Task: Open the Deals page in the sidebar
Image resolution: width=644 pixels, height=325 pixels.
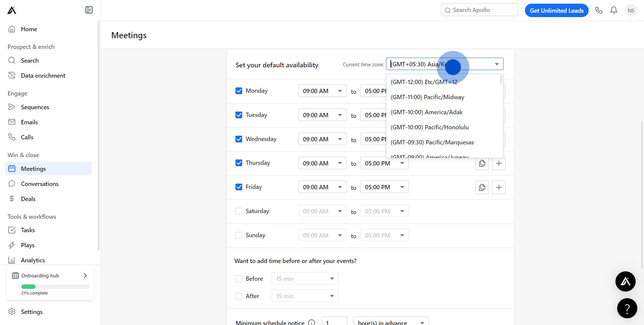Action: tap(28, 199)
